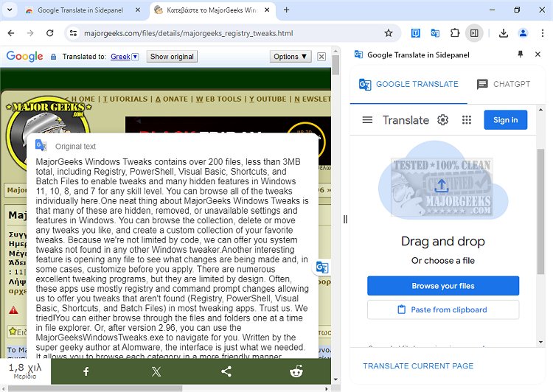Open the Translate hamburger menu
Screen dimensions: 553x392
coord(367,120)
